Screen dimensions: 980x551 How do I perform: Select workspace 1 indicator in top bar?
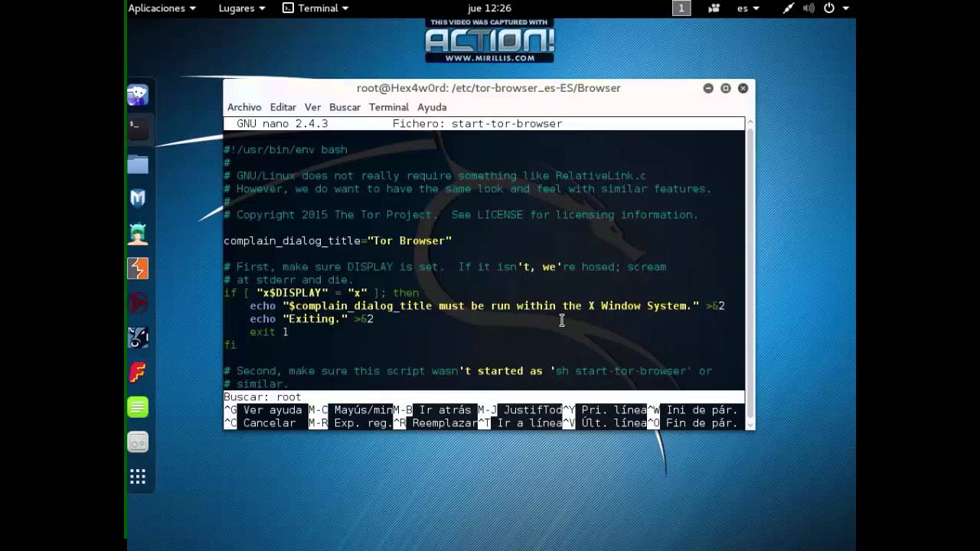click(x=681, y=8)
